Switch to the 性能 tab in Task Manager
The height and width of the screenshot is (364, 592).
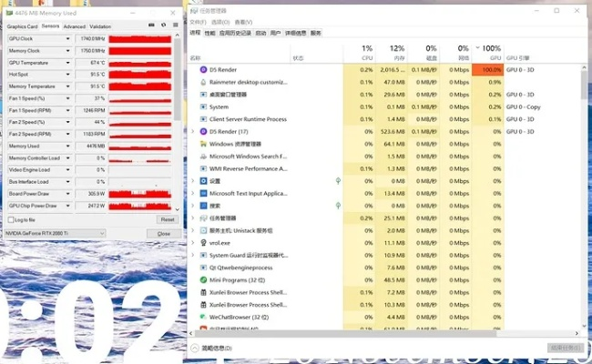coord(210,33)
